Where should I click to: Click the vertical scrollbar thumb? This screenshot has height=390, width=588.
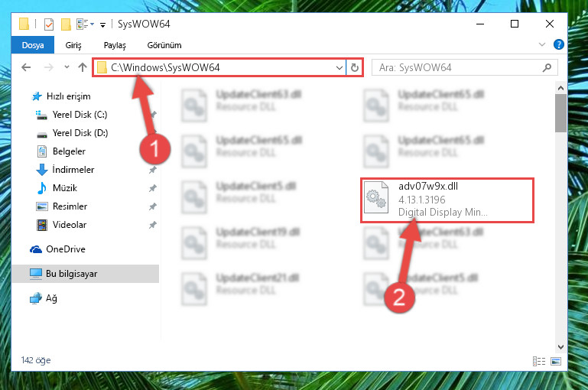(560, 113)
